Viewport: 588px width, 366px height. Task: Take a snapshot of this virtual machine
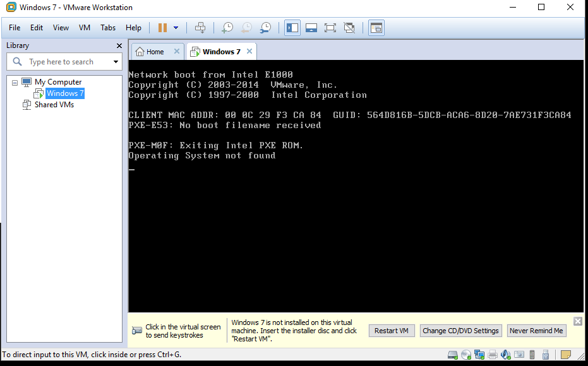[x=227, y=28]
